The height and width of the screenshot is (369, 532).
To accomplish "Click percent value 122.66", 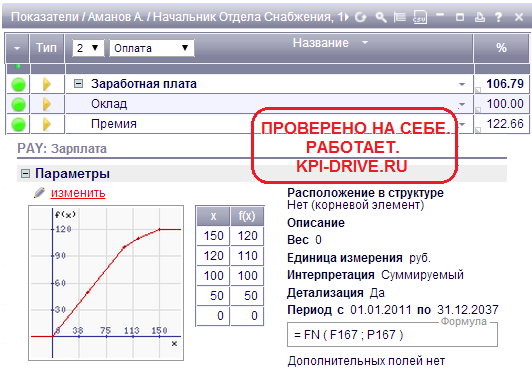I will 505,124.
